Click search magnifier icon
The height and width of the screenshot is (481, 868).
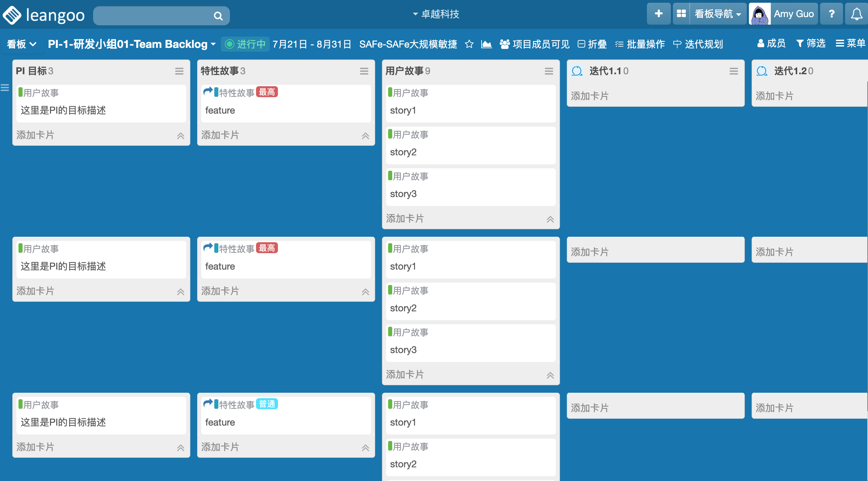coord(218,16)
